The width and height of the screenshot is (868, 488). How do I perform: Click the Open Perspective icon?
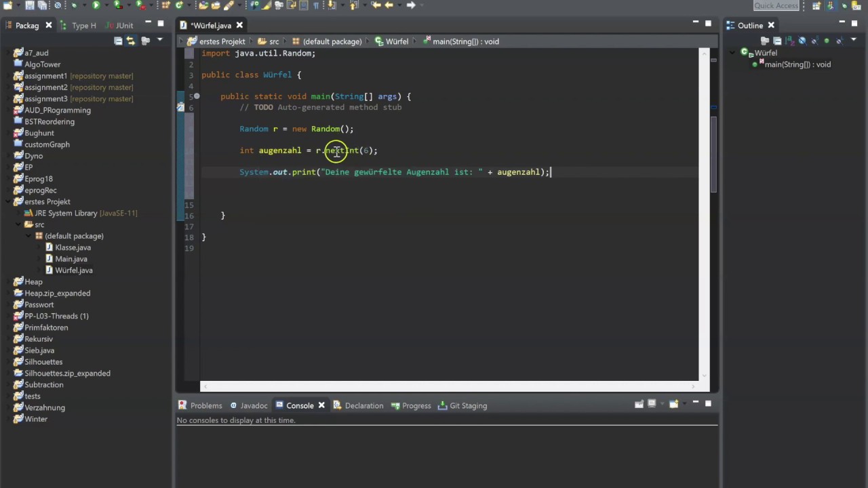click(x=816, y=5)
